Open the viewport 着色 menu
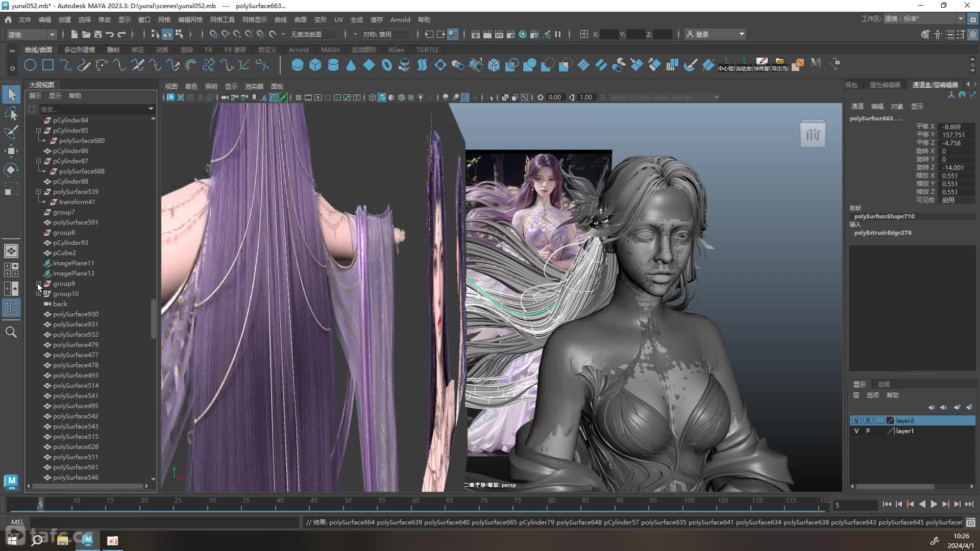Image resolution: width=980 pixels, height=551 pixels. pyautogui.click(x=191, y=86)
